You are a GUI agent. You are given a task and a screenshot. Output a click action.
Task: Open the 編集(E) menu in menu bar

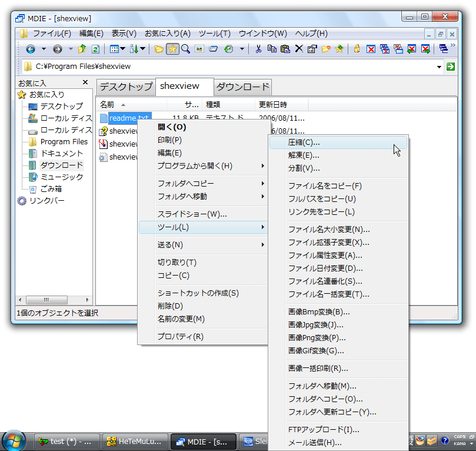pos(91,34)
